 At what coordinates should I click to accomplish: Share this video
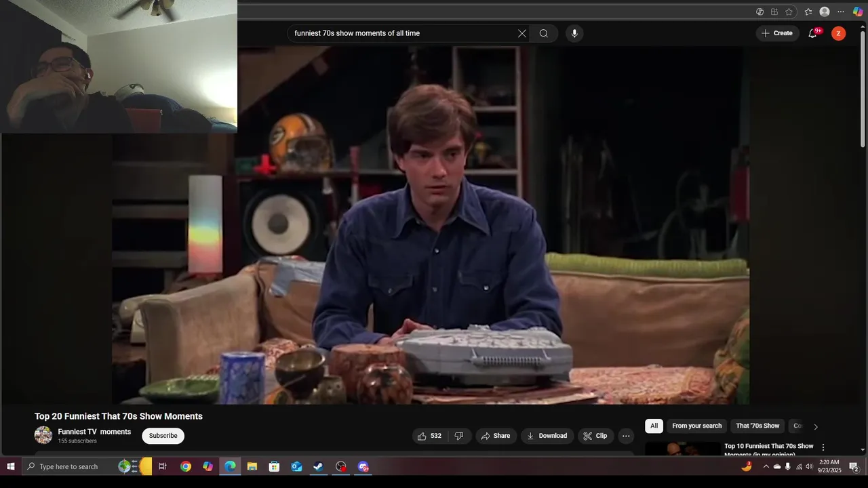point(496,436)
